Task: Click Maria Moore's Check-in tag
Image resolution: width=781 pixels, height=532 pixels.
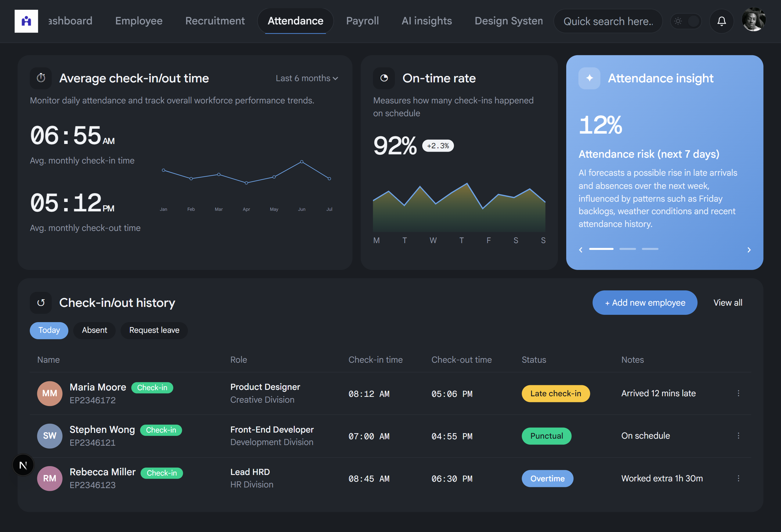Action: click(152, 387)
